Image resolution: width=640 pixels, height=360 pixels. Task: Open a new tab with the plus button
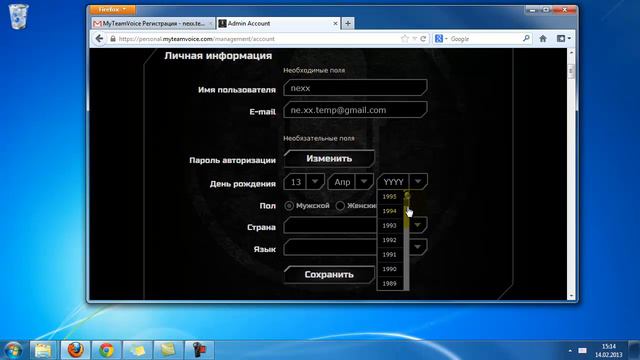click(348, 24)
